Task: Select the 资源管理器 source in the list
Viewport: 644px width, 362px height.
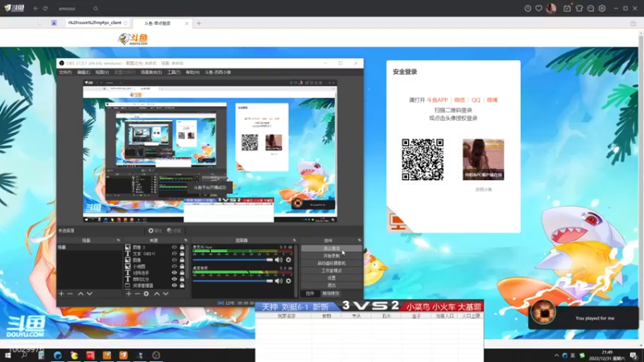Action: (x=155, y=286)
